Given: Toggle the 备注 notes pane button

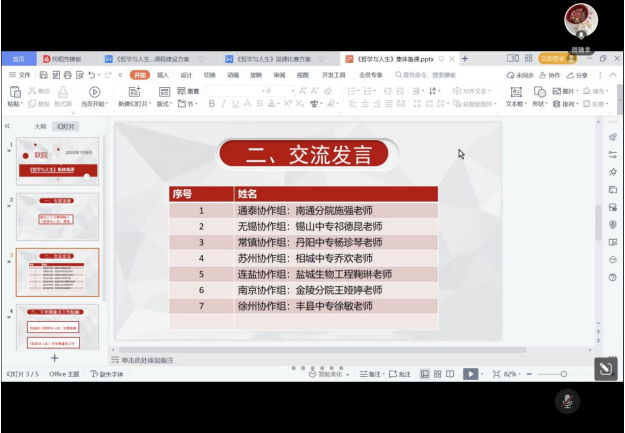Looking at the screenshot, I should pyautogui.click(x=373, y=374).
